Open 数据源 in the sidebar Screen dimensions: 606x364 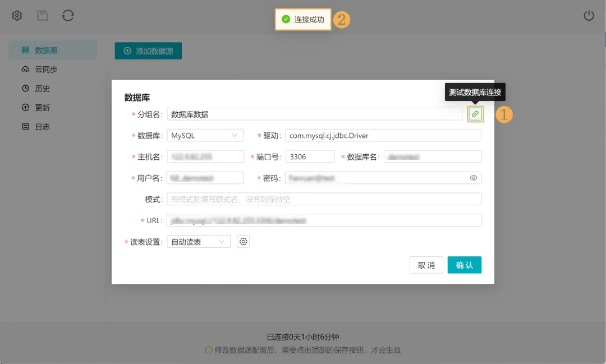(x=46, y=50)
